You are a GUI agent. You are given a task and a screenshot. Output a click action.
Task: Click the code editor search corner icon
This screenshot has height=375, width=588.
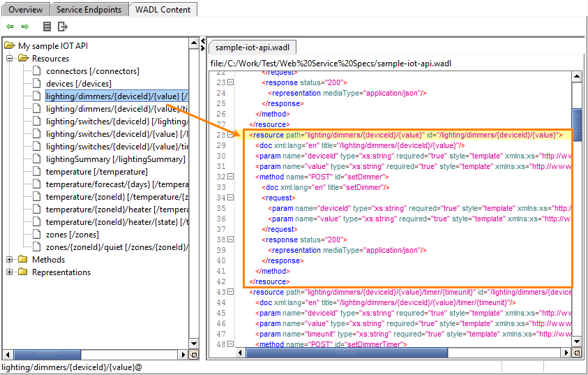577,353
